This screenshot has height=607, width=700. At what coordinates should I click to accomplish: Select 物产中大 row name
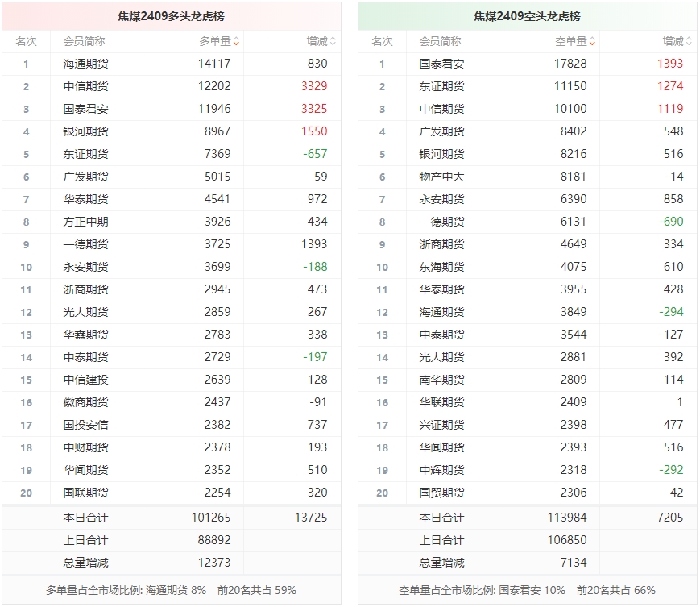pos(441,177)
